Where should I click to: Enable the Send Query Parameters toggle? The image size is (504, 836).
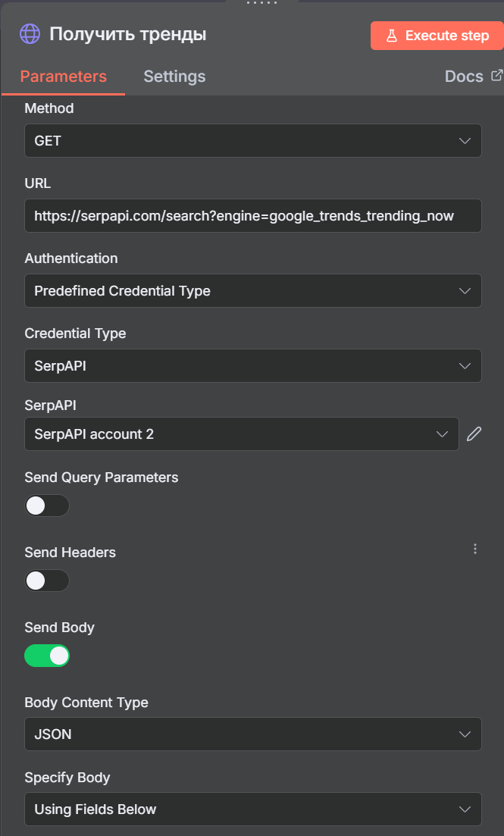tap(47, 506)
